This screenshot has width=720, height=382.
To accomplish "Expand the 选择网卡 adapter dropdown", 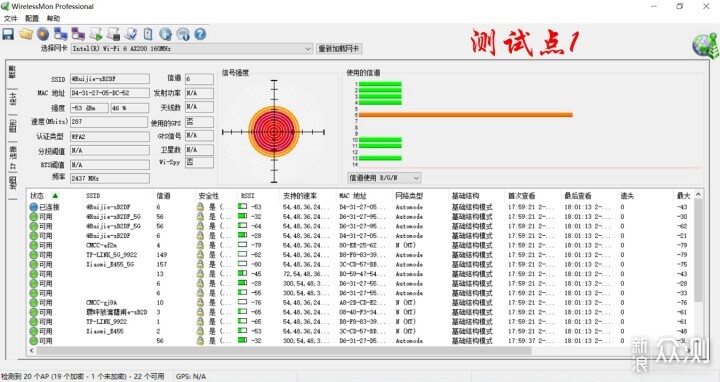I will [x=192, y=48].
